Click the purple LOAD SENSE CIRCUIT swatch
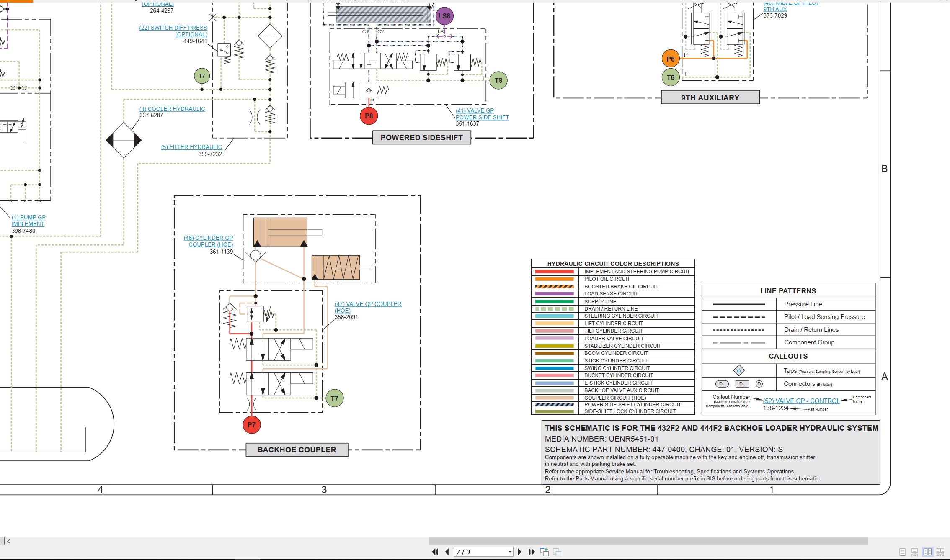 coord(554,294)
